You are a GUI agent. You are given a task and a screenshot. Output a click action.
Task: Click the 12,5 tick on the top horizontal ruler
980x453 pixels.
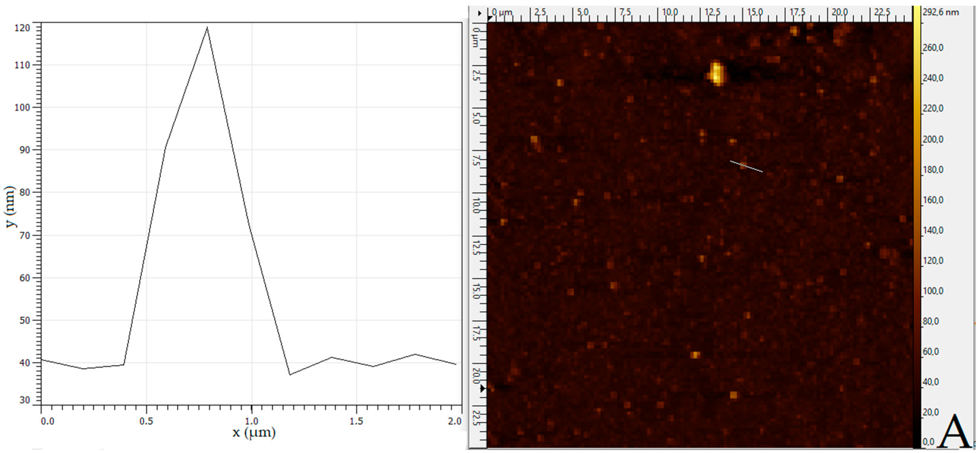pyautogui.click(x=712, y=12)
